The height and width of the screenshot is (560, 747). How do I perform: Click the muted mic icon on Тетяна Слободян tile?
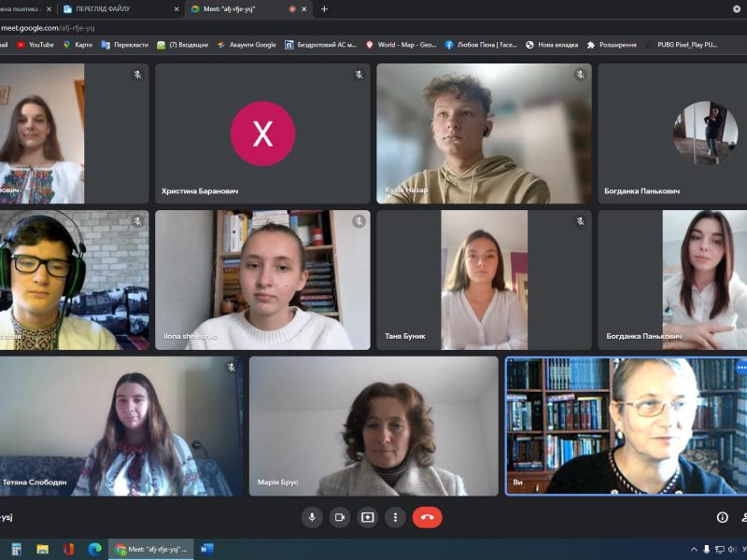(x=231, y=368)
